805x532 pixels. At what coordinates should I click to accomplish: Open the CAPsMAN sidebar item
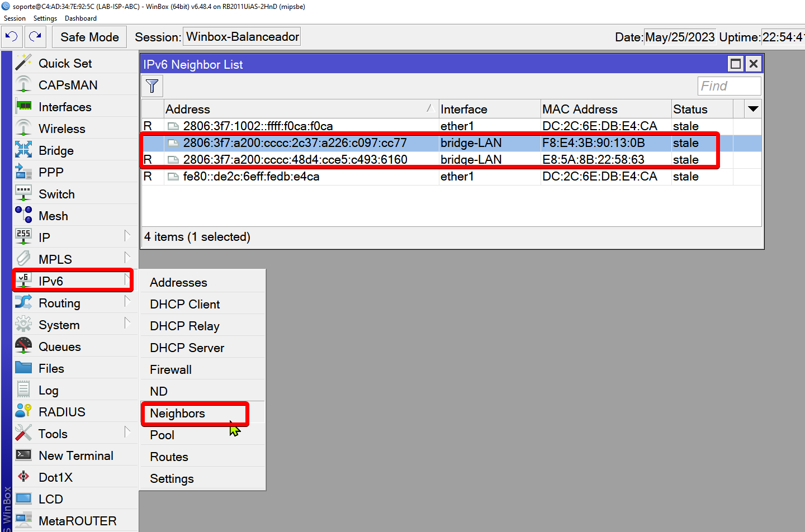pyautogui.click(x=68, y=85)
